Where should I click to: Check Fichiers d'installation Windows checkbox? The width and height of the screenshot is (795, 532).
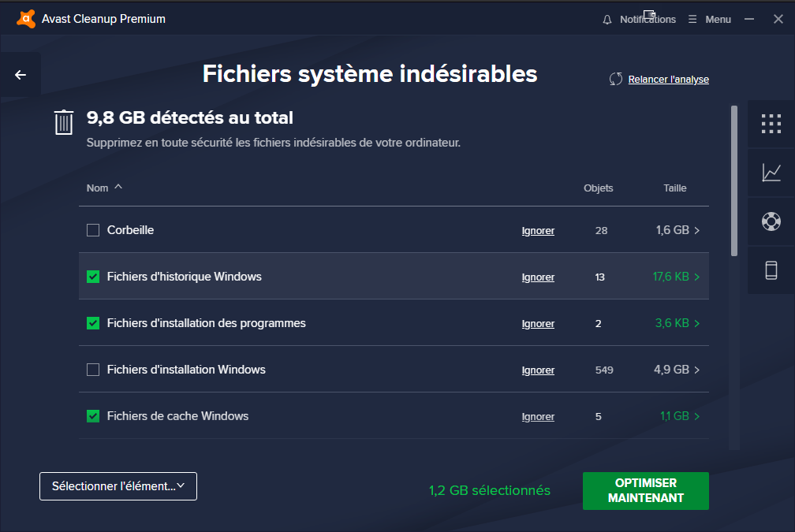click(93, 370)
